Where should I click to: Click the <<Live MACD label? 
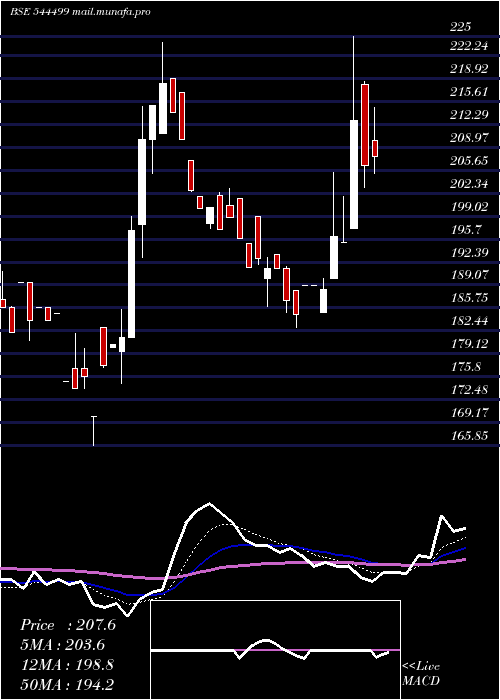[x=421, y=674]
